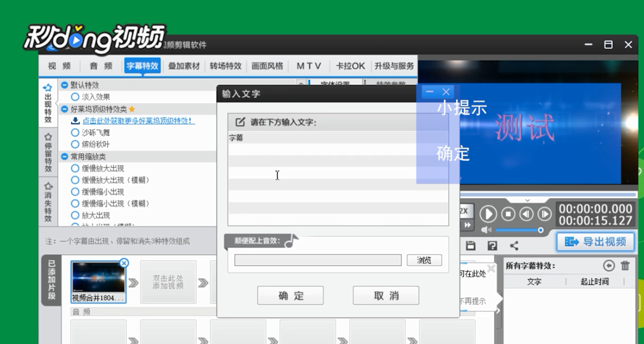
Task: Click the music note icon beside 顺便配上音效
Action: tap(291, 241)
